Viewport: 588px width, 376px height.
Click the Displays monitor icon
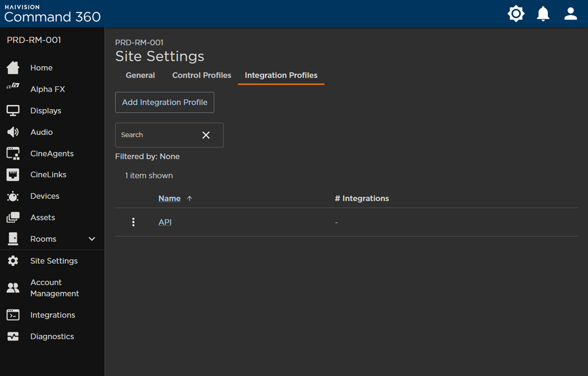(13, 111)
